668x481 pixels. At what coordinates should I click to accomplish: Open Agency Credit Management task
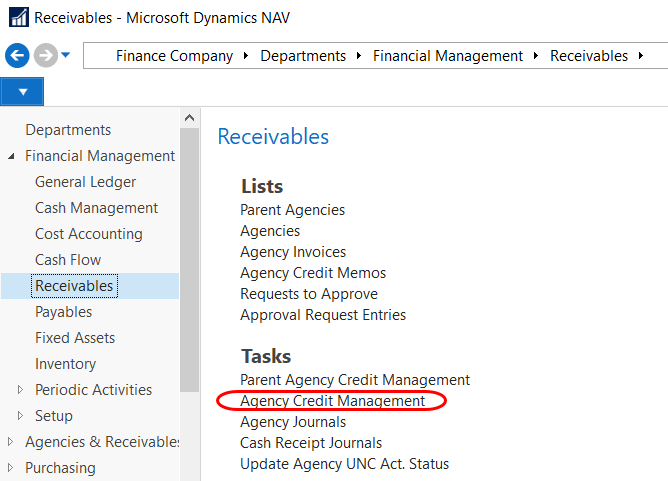click(x=332, y=401)
